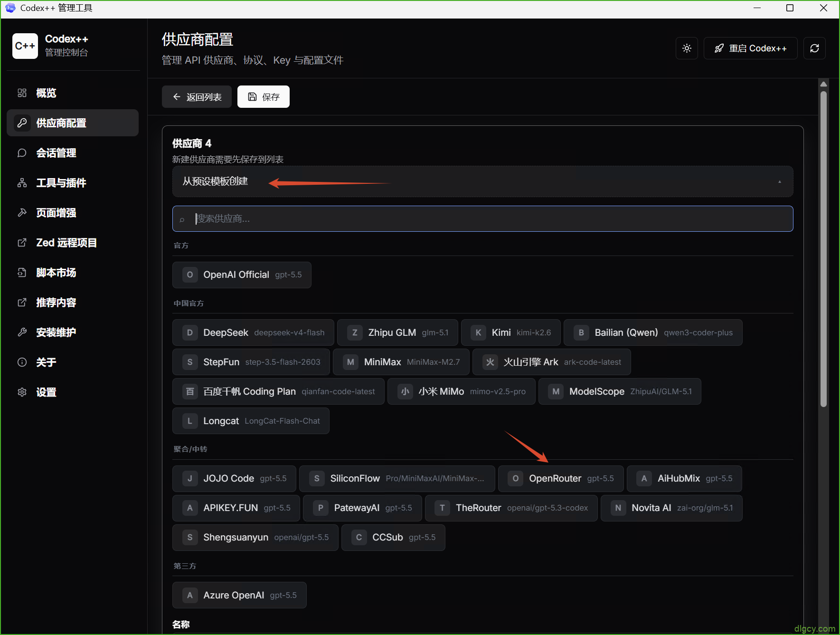Screen dimensions: 840x635
Task: Click the 供应商配置 page title
Action: pyautogui.click(x=198, y=39)
